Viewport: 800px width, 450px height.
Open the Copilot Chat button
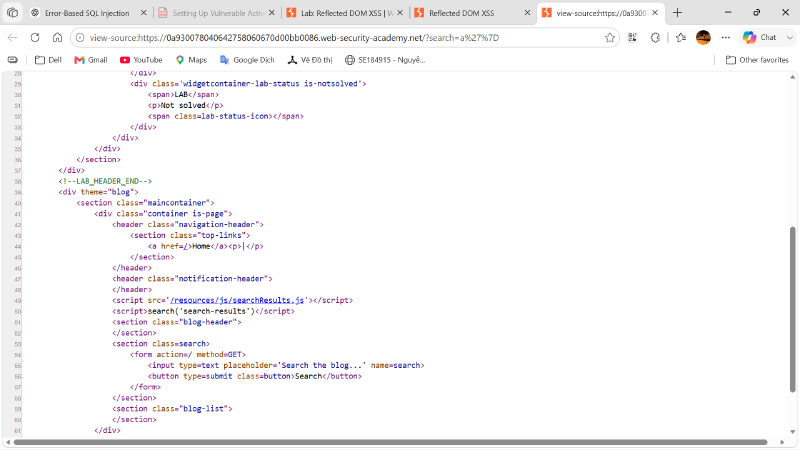coord(760,37)
